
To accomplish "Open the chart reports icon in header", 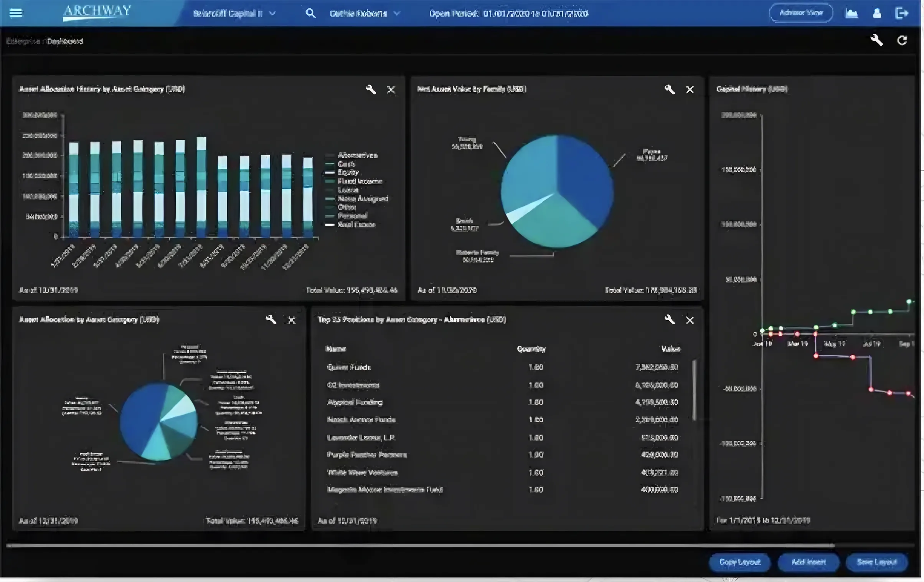I will 851,13.
